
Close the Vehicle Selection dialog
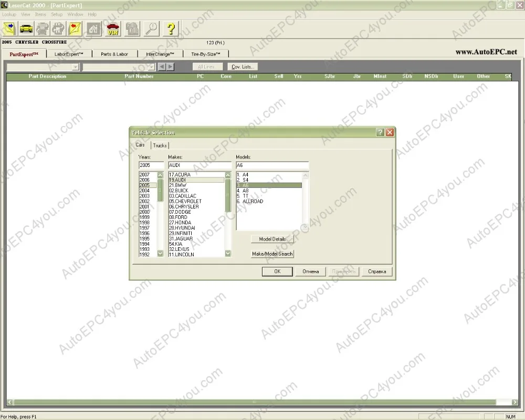pyautogui.click(x=390, y=132)
